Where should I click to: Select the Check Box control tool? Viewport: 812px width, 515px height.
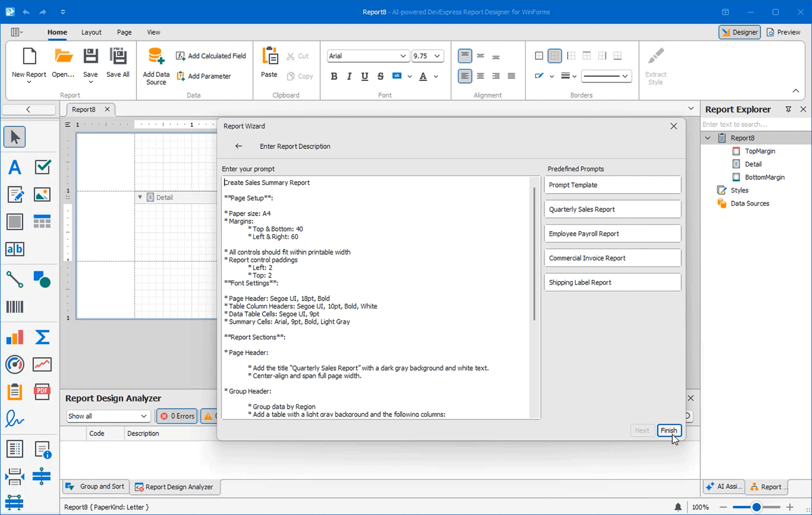pos(42,167)
